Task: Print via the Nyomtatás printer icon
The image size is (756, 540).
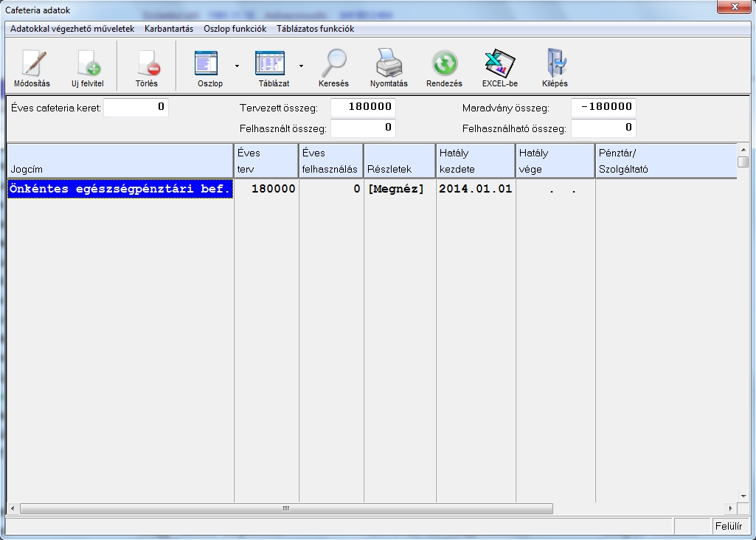Action: (x=389, y=65)
